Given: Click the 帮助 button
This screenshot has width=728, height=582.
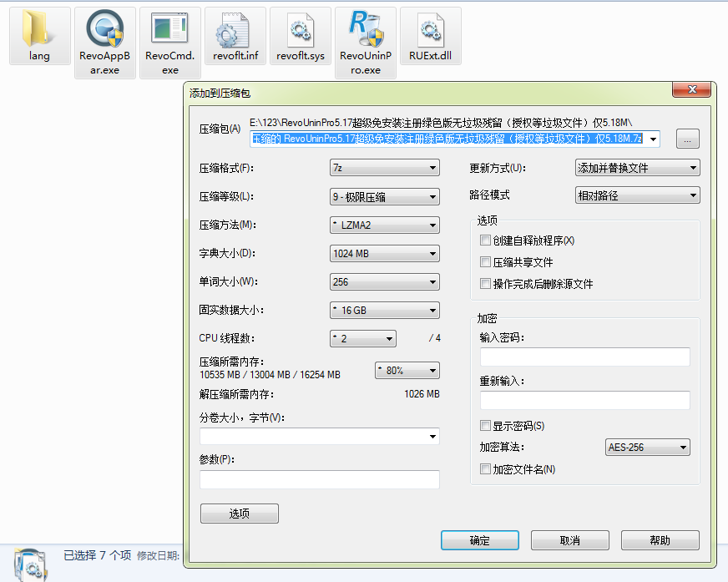Looking at the screenshot, I should coord(660,540).
